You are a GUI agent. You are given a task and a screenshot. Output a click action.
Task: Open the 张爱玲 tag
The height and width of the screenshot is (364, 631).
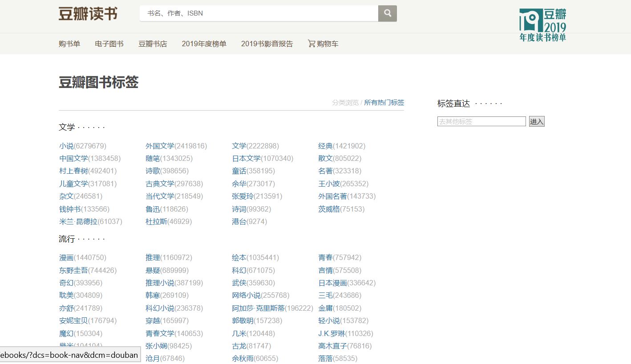pyautogui.click(x=243, y=196)
